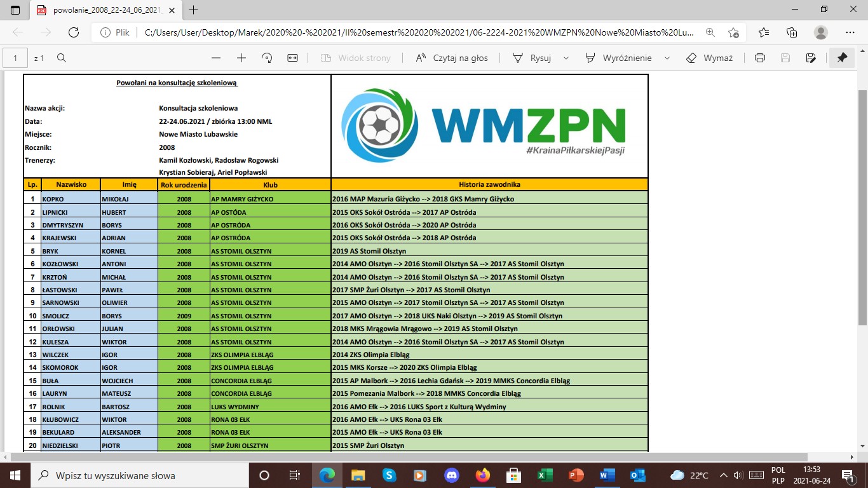The width and height of the screenshot is (868, 488).
Task: Activate the Rysuj drawing tool
Action: [532, 58]
